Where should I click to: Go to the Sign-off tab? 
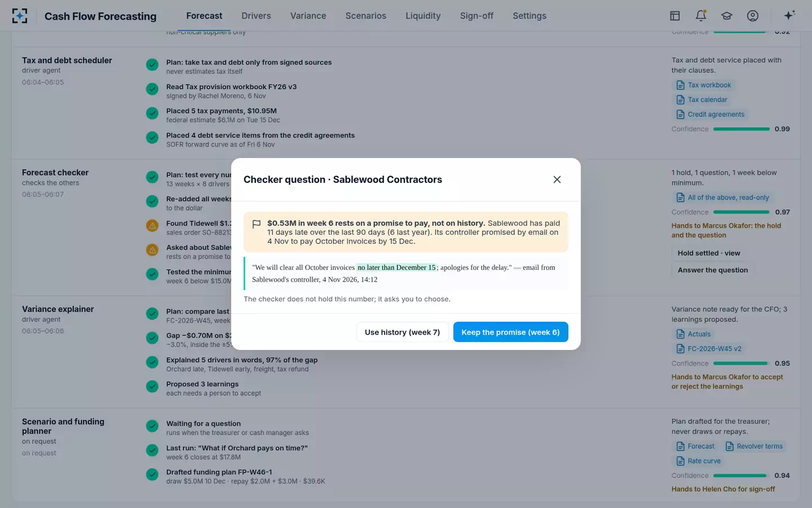point(476,16)
